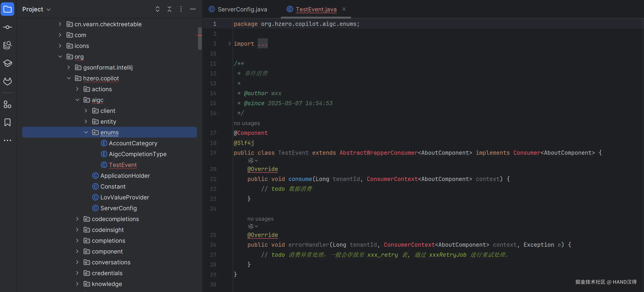Open the Project tool window icon

pyautogui.click(x=7, y=9)
